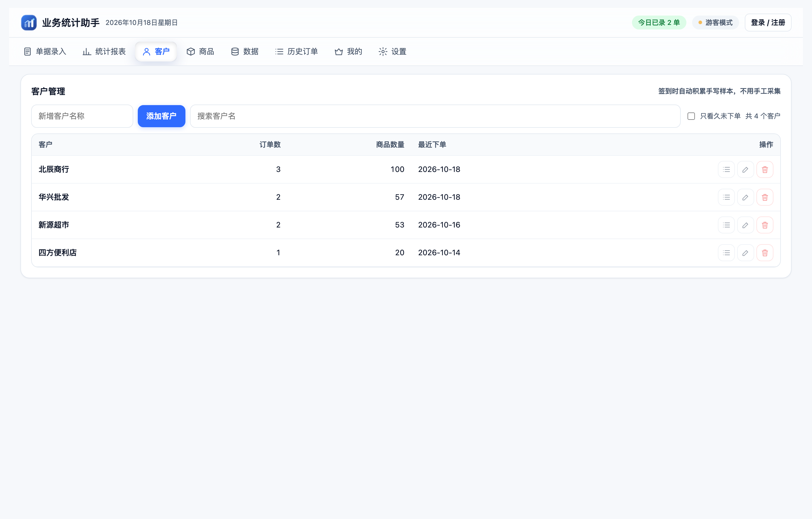The height and width of the screenshot is (519, 812).
Task: Click the 游客模式 badge
Action: click(x=715, y=23)
